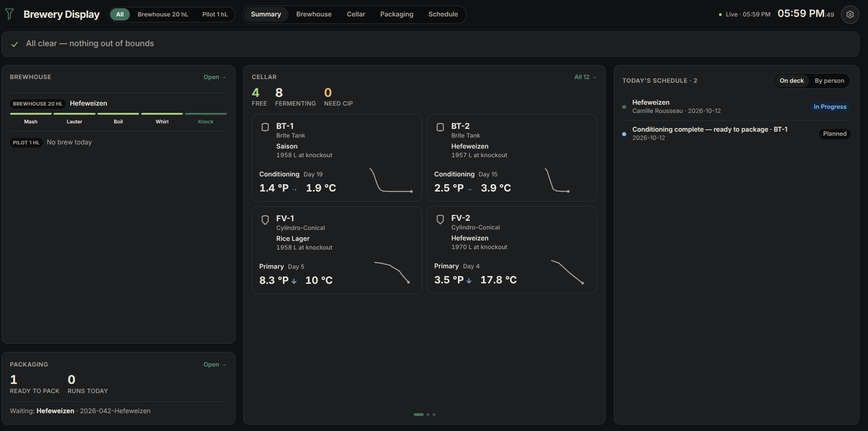Open the Schedule tab

[x=443, y=14]
